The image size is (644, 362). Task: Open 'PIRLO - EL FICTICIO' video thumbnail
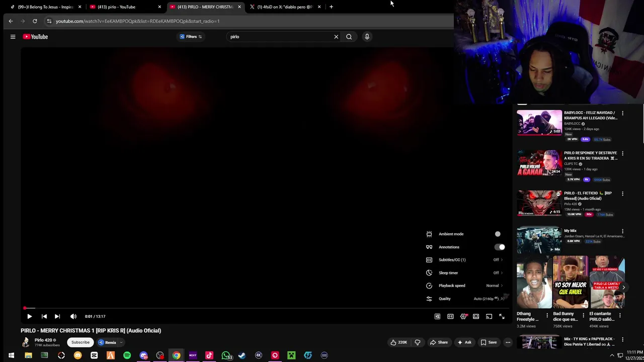[539, 203]
